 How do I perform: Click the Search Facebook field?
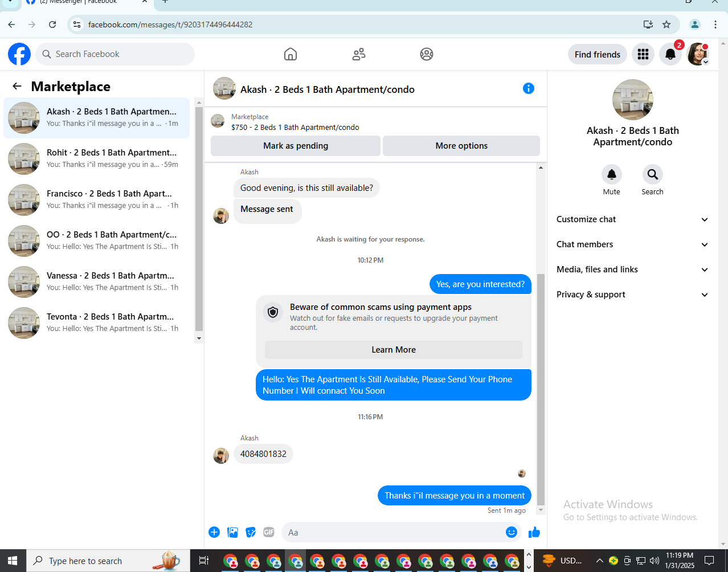pos(115,54)
